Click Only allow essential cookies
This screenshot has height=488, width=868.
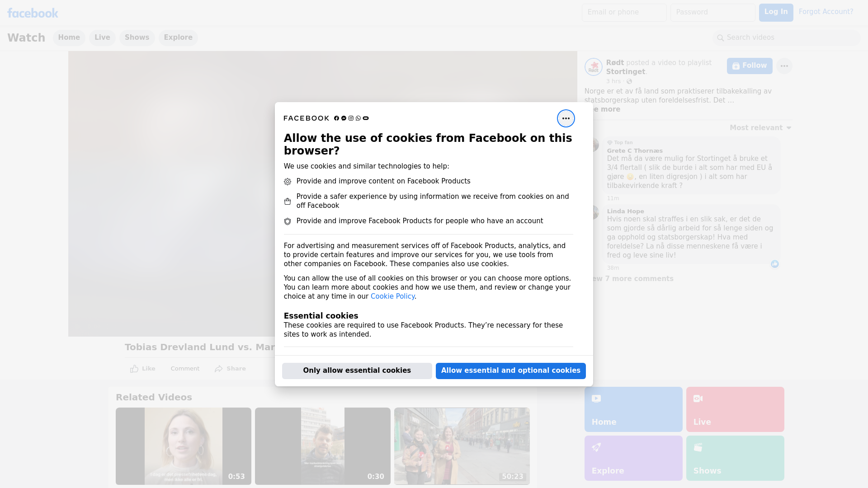[357, 371]
